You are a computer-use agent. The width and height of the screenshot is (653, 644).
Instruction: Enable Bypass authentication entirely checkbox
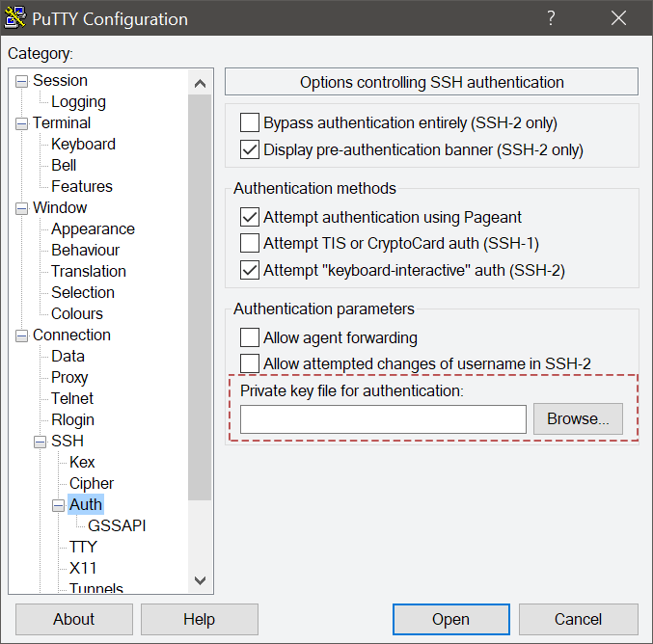pyautogui.click(x=250, y=122)
